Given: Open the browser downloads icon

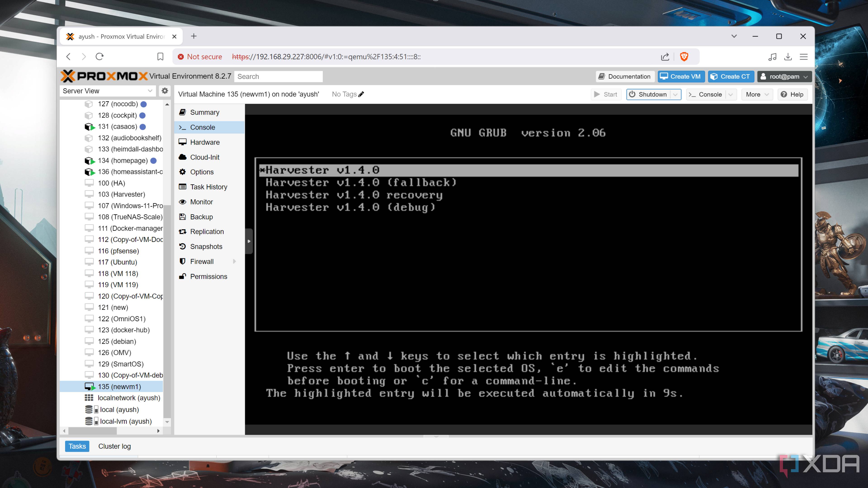Looking at the screenshot, I should tap(788, 56).
